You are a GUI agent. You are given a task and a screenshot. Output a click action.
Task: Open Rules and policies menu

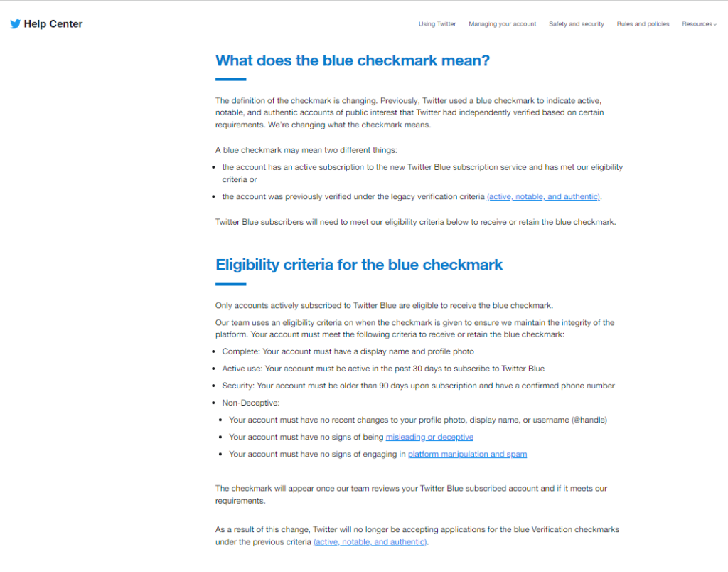643,24
